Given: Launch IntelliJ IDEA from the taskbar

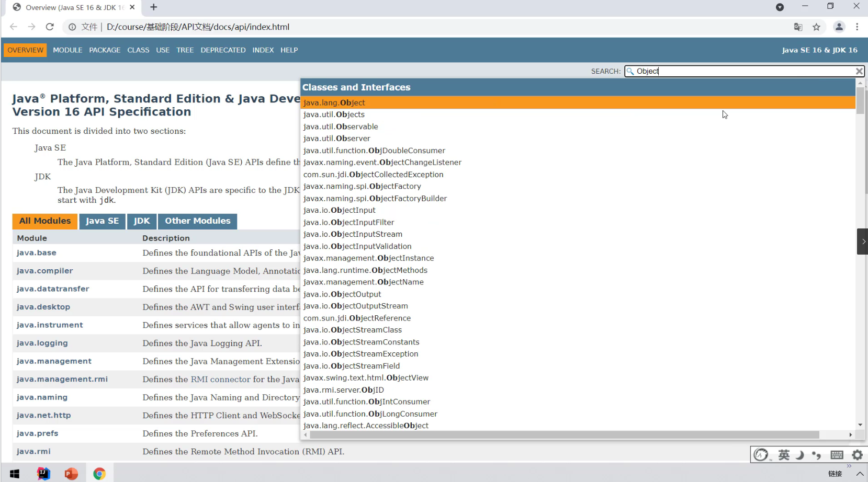Looking at the screenshot, I should pyautogui.click(x=43, y=474).
